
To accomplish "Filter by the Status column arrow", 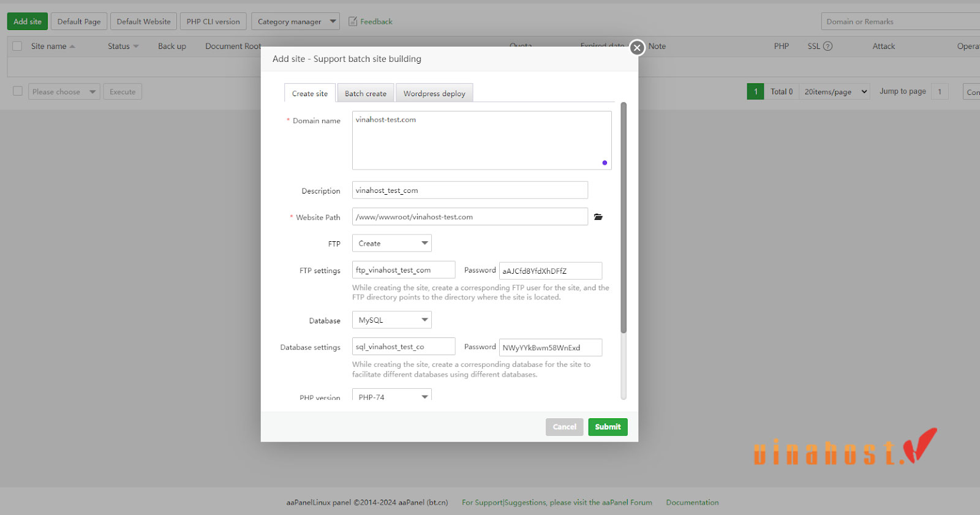I will [x=136, y=46].
